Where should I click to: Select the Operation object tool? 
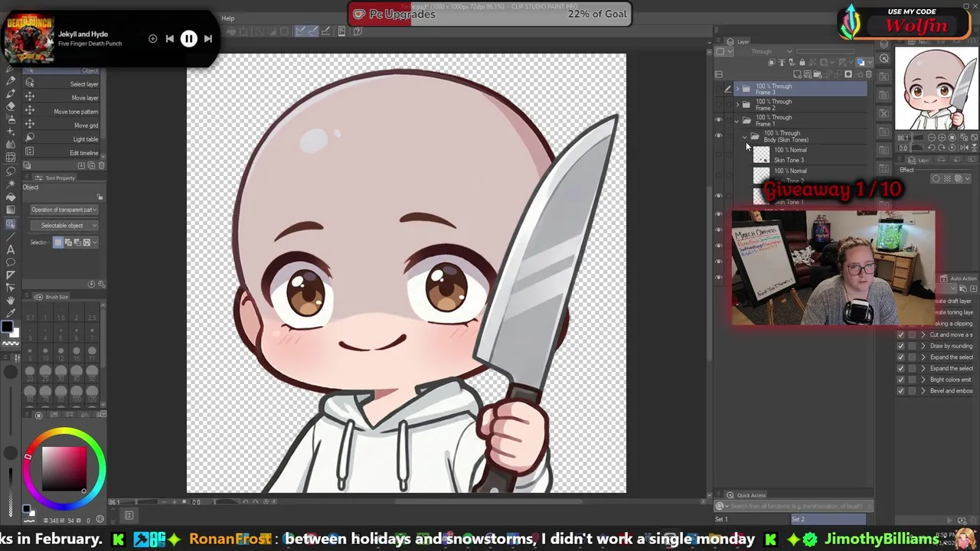click(x=11, y=223)
